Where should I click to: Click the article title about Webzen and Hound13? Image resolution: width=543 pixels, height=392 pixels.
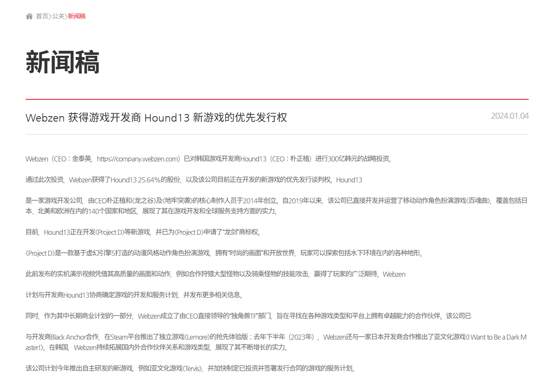(x=156, y=117)
